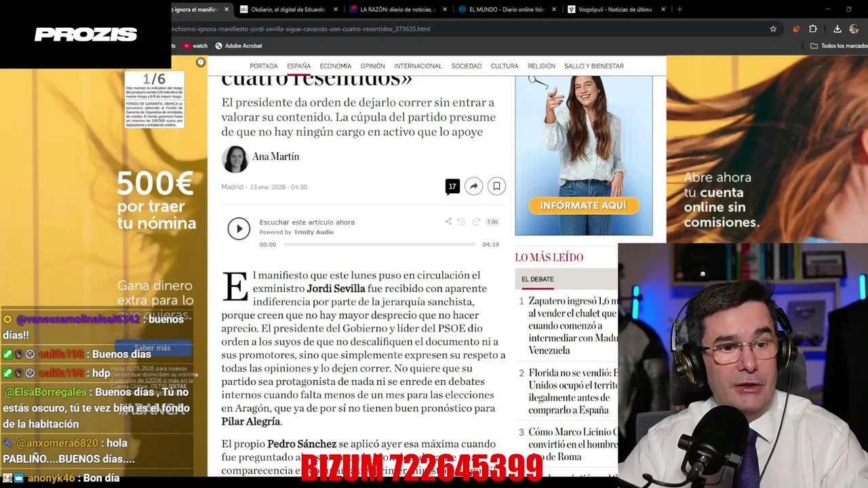Go to SALUD Y BIENESTAR section
868x488 pixels.
(594, 66)
